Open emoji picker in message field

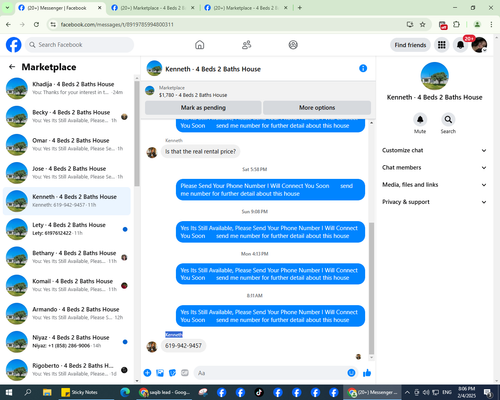coord(351,373)
